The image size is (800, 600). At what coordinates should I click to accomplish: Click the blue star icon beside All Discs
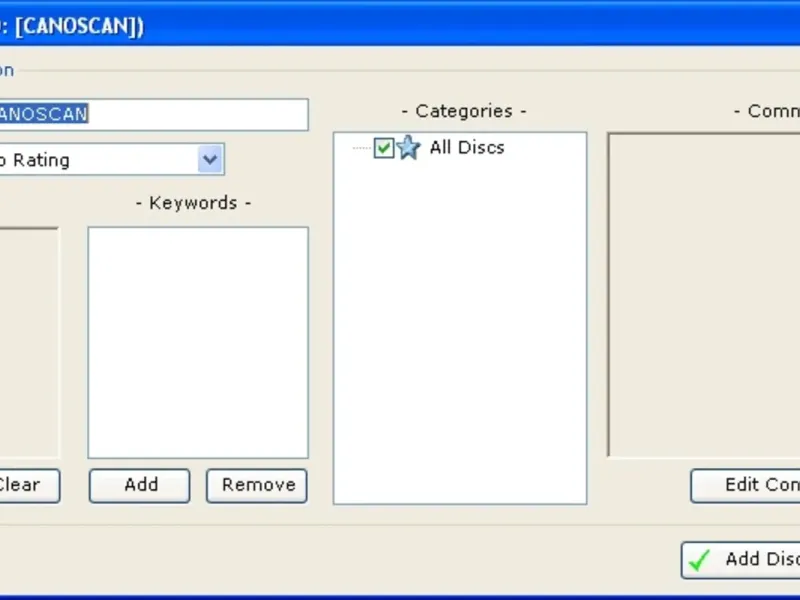pos(409,147)
